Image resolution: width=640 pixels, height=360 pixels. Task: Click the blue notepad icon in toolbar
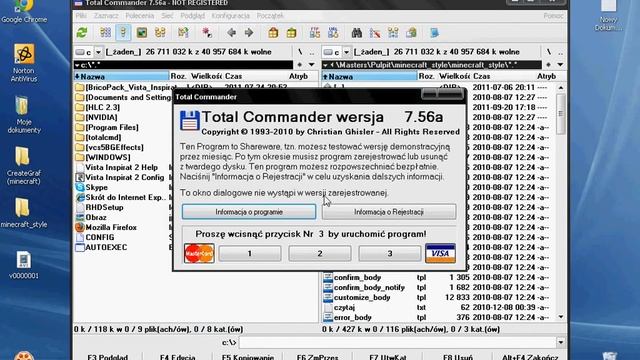(434, 33)
